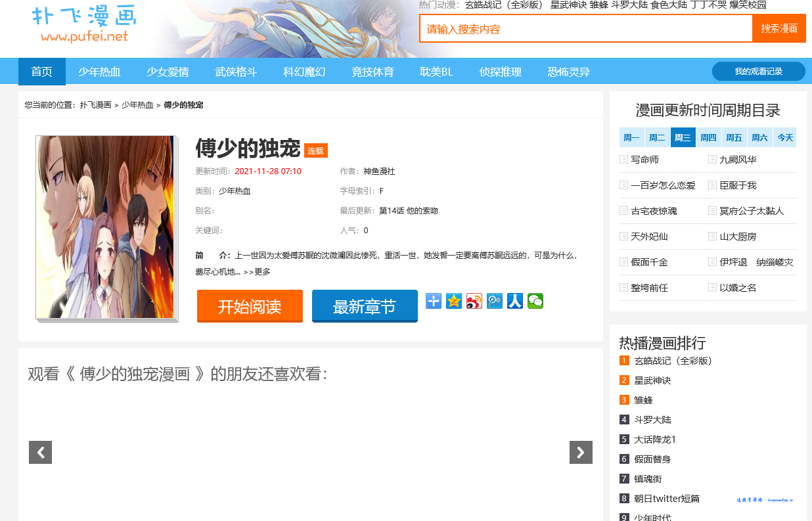812x521 pixels.
Task: Share via the green WeChat icon
Action: (x=535, y=301)
